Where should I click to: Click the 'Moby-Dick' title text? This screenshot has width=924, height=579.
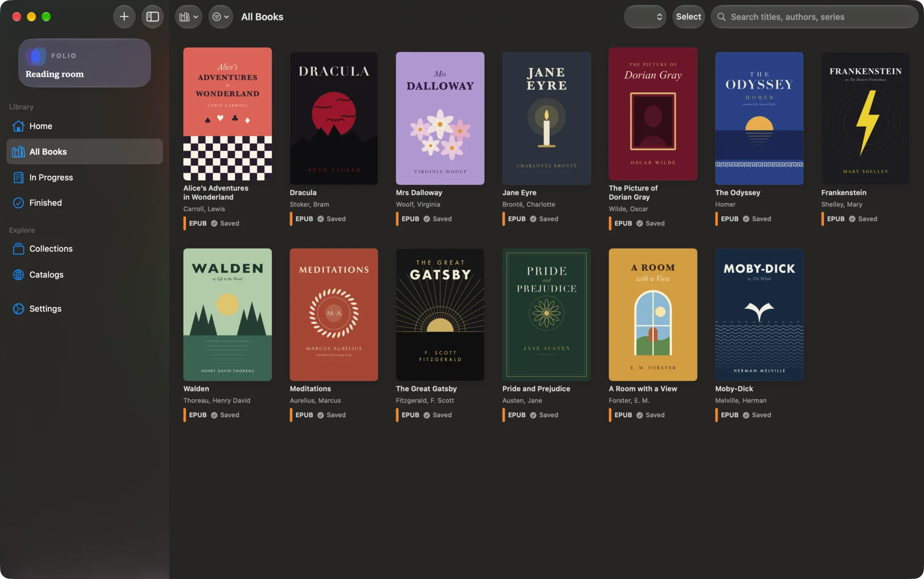[734, 389]
